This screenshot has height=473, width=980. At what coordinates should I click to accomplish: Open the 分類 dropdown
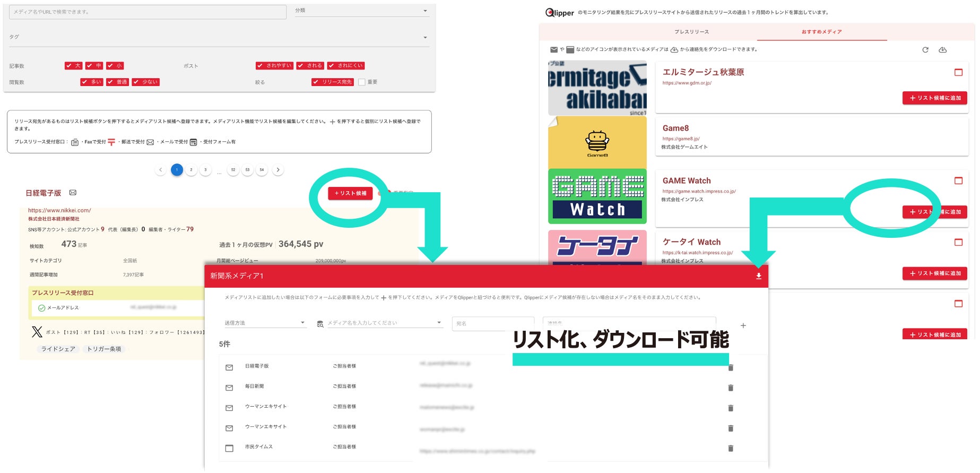362,11
